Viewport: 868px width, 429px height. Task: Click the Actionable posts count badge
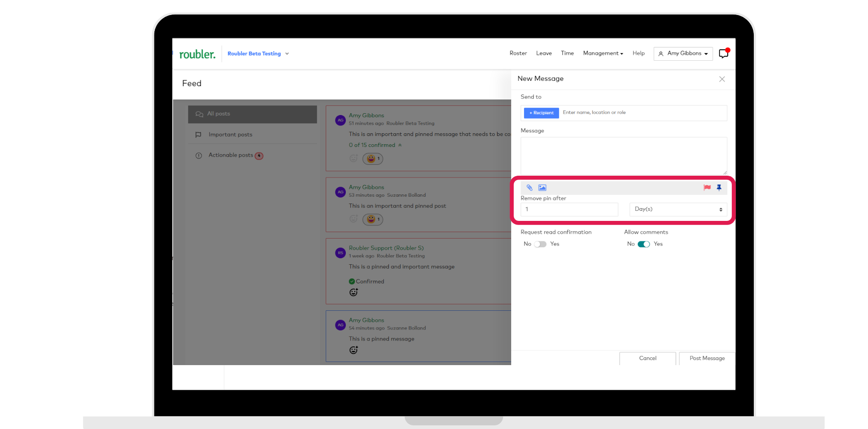pos(259,156)
